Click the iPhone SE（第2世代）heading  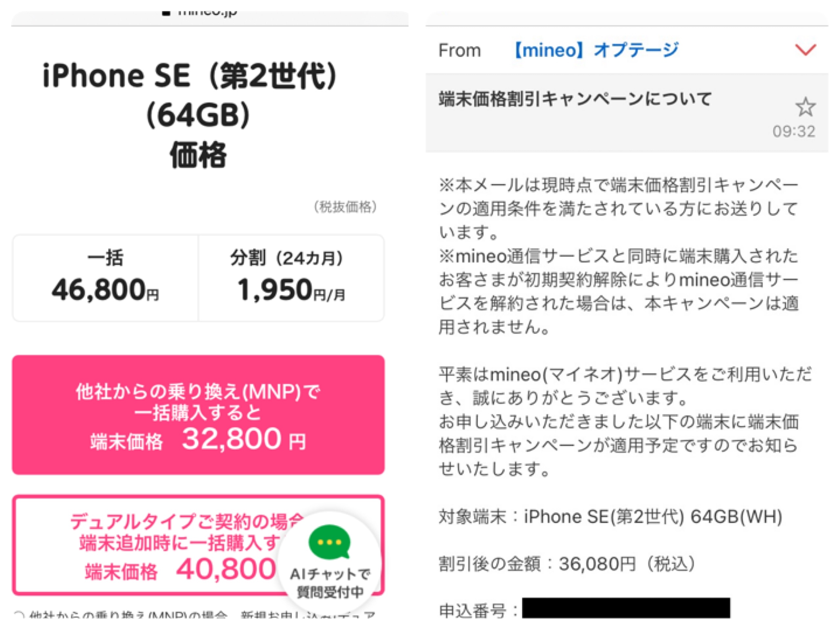pyautogui.click(x=190, y=76)
